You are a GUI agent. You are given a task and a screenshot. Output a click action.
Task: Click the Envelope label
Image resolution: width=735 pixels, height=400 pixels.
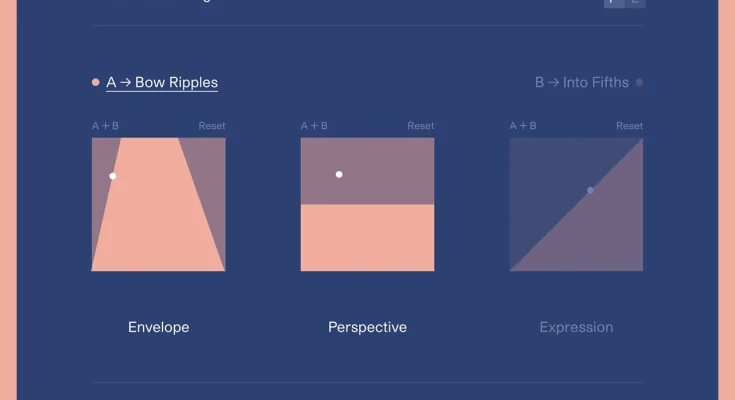[158, 327]
